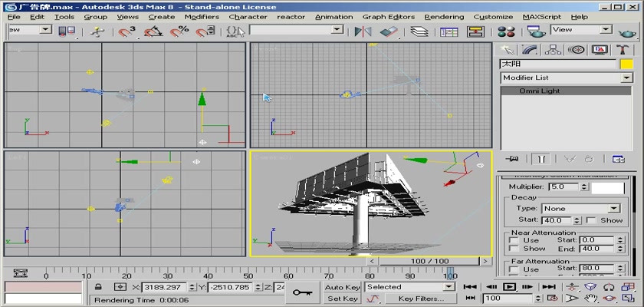644x307 pixels.
Task: Click the Mirror tool icon
Action: (x=364, y=31)
